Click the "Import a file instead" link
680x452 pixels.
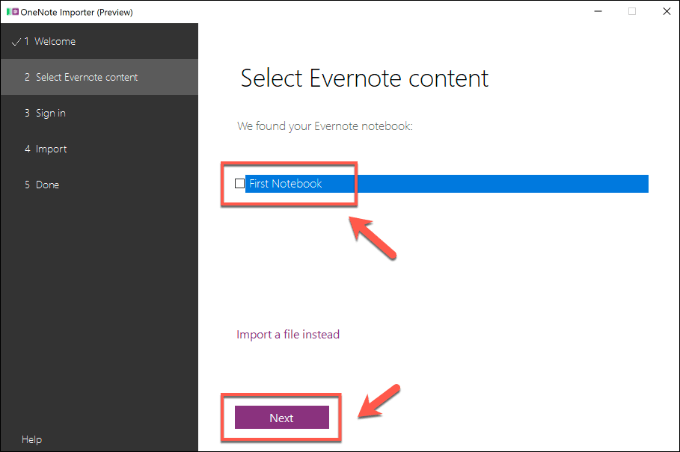(x=288, y=334)
